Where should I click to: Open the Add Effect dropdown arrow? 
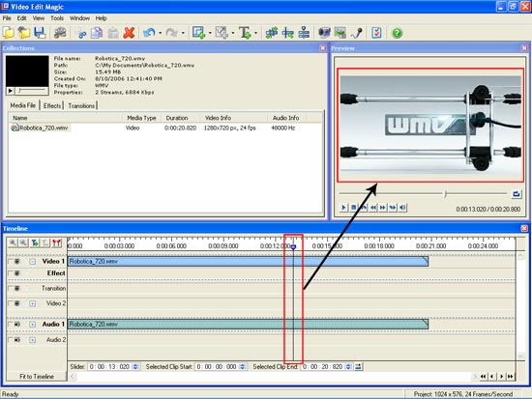pos(210,33)
